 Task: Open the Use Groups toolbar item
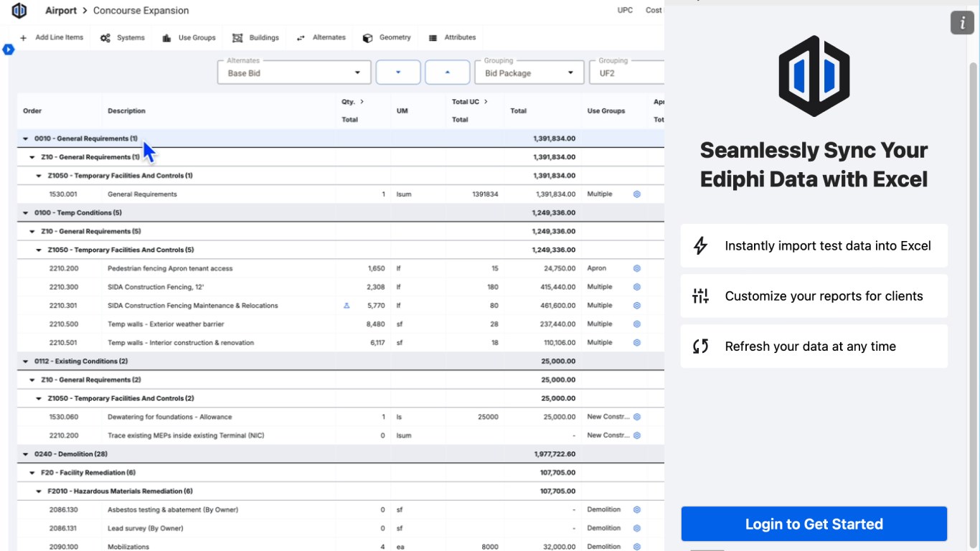[x=189, y=38]
